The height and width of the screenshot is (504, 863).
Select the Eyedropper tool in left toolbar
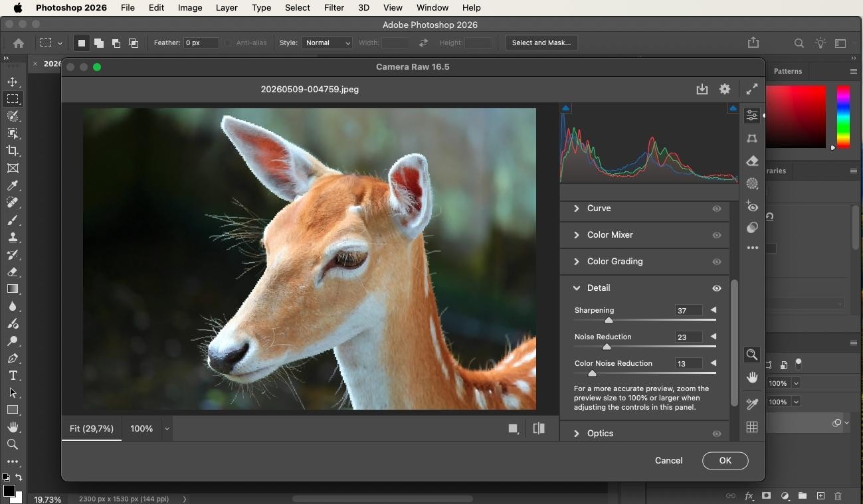pos(13,185)
